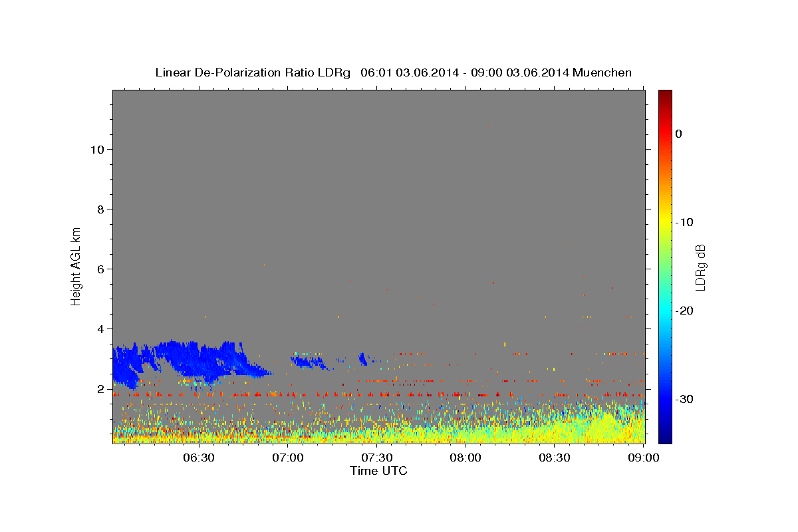Click the 09:00 time tick label
Image resolution: width=798 pixels, height=532 pixels.
pyautogui.click(x=644, y=458)
